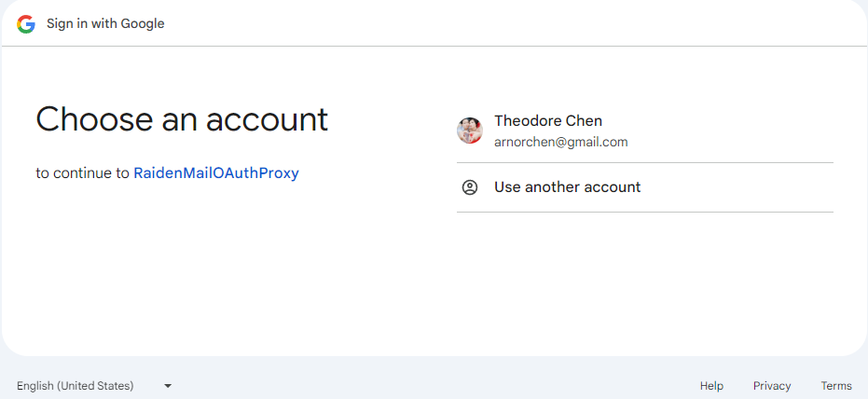Image resolution: width=868 pixels, height=399 pixels.
Task: Open the Help link in the footer
Action: [x=711, y=386]
